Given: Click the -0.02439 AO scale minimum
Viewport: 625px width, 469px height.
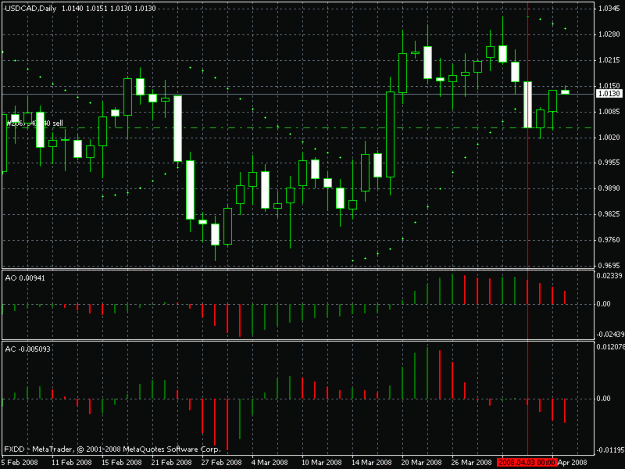Looking at the screenshot, I should pyautogui.click(x=610, y=334).
